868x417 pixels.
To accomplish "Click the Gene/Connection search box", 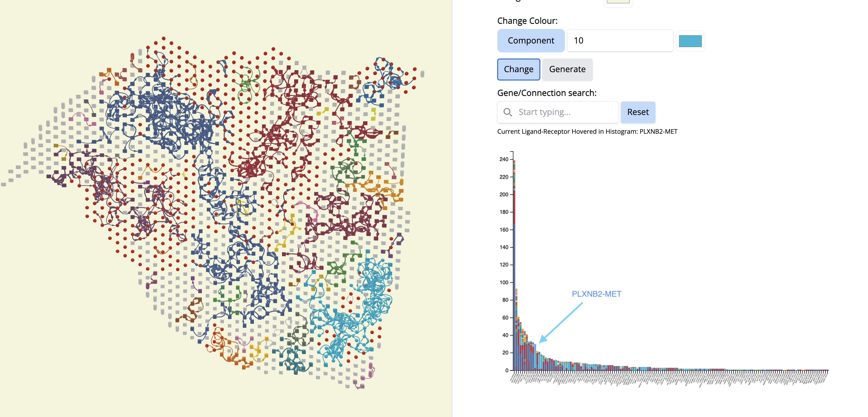I will click(x=566, y=112).
